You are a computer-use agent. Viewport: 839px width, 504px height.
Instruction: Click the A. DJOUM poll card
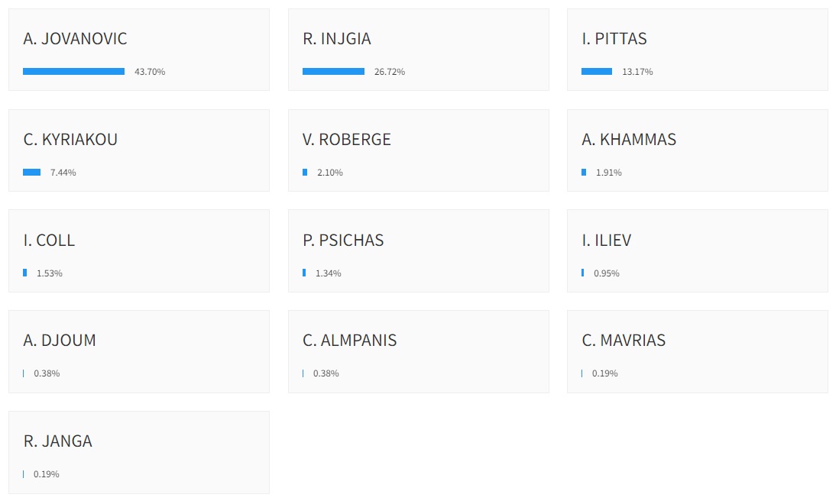pos(139,352)
